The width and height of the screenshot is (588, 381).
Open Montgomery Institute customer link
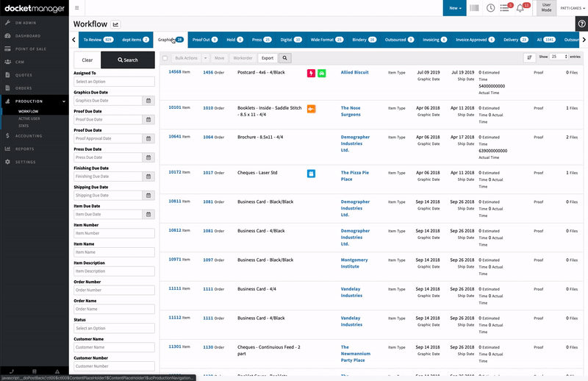point(354,263)
